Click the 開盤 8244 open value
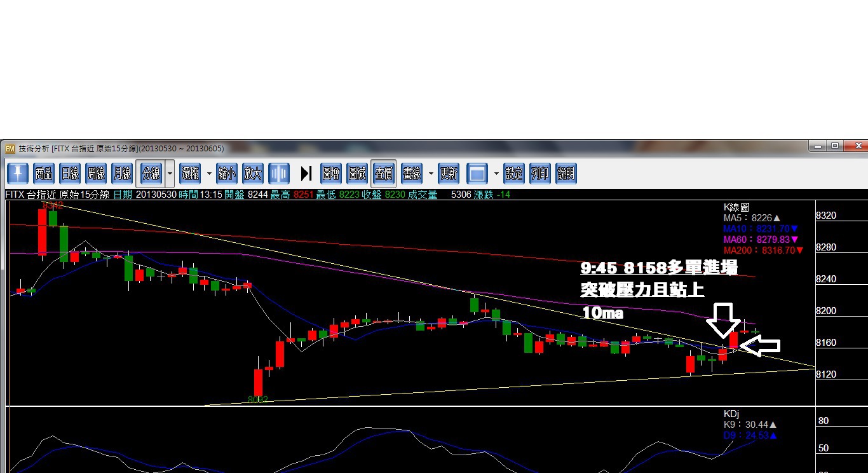Image resolution: width=868 pixels, height=473 pixels. (246, 195)
